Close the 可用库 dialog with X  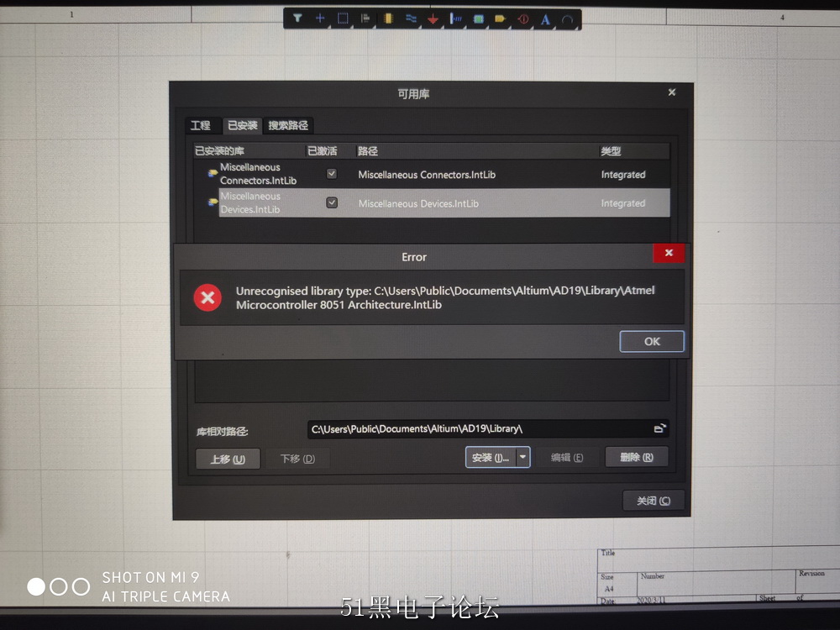coord(672,92)
